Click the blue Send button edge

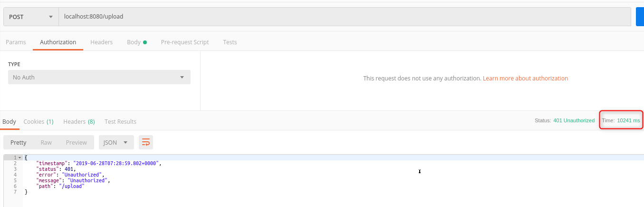(x=640, y=17)
